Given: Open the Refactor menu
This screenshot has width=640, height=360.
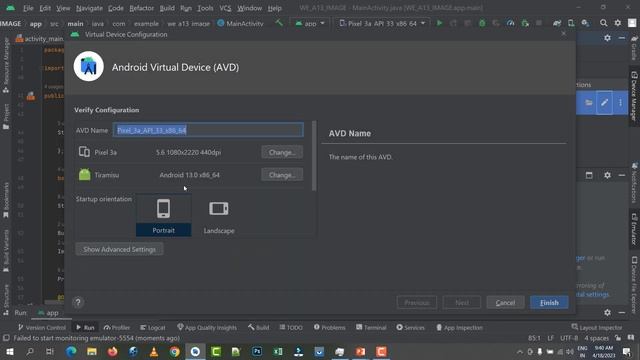Looking at the screenshot, I should (x=141, y=8).
